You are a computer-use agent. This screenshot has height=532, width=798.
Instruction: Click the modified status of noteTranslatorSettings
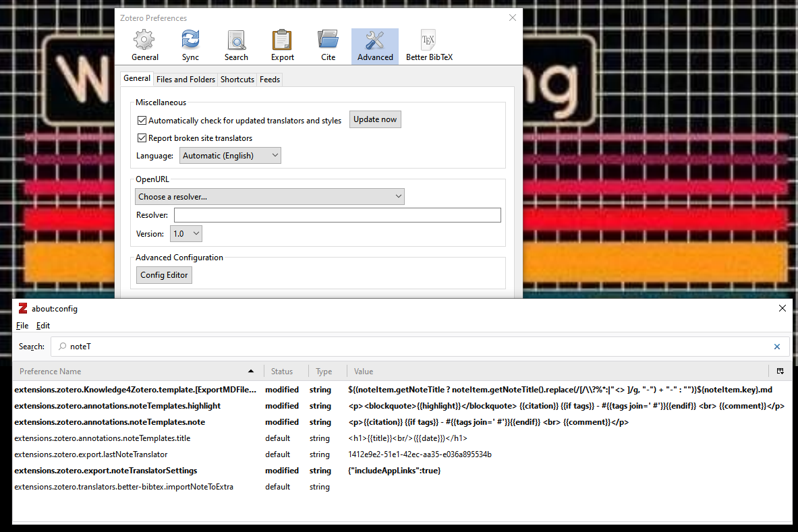[282, 471]
